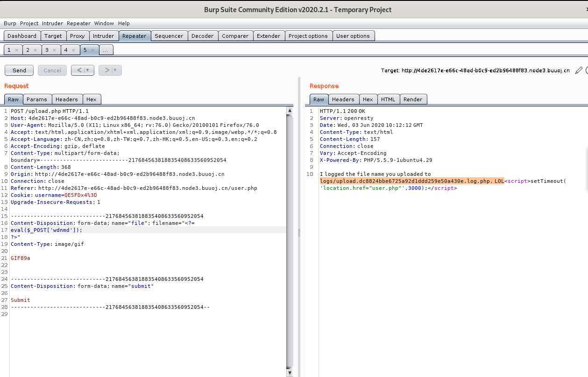Click the "..." new Repeater tab
Image resolution: width=588 pixels, height=377 pixels.
pos(106,50)
